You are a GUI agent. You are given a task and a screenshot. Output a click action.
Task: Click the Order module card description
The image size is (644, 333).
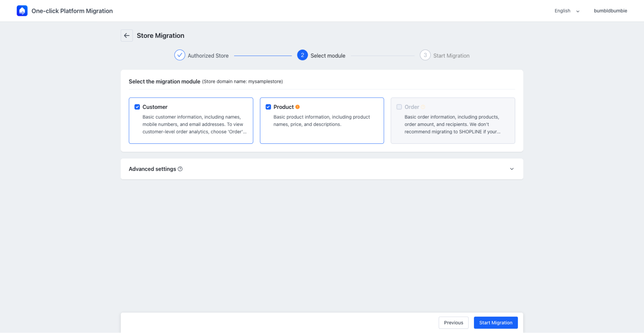click(452, 124)
